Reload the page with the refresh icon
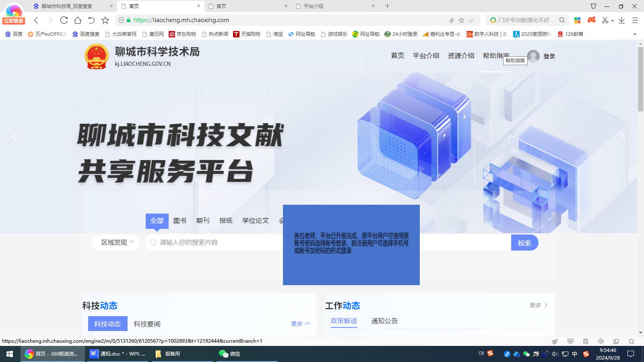644x362 pixels. (x=64, y=20)
